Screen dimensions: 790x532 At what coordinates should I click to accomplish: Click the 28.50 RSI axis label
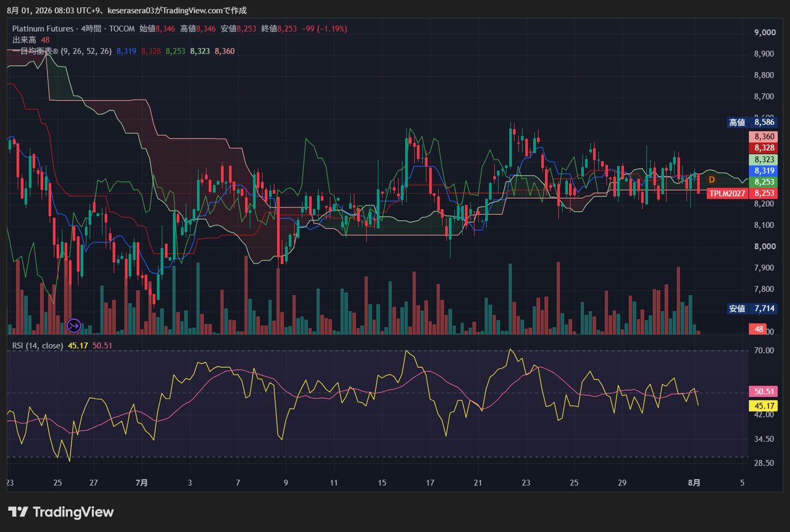coord(764,463)
